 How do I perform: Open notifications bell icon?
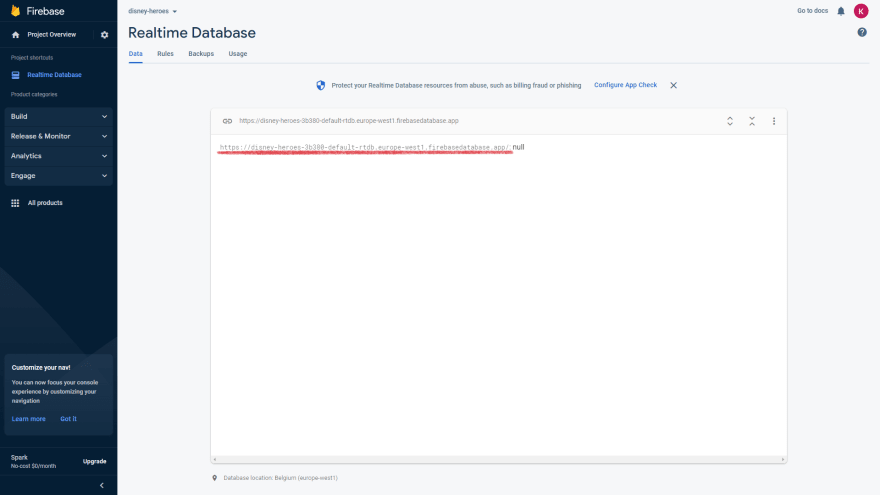pos(841,11)
